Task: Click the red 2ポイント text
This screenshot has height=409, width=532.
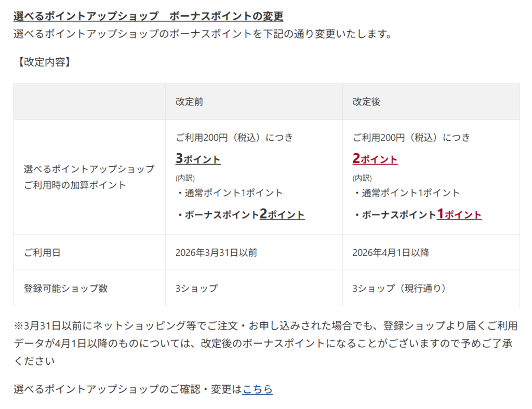Action: [375, 159]
